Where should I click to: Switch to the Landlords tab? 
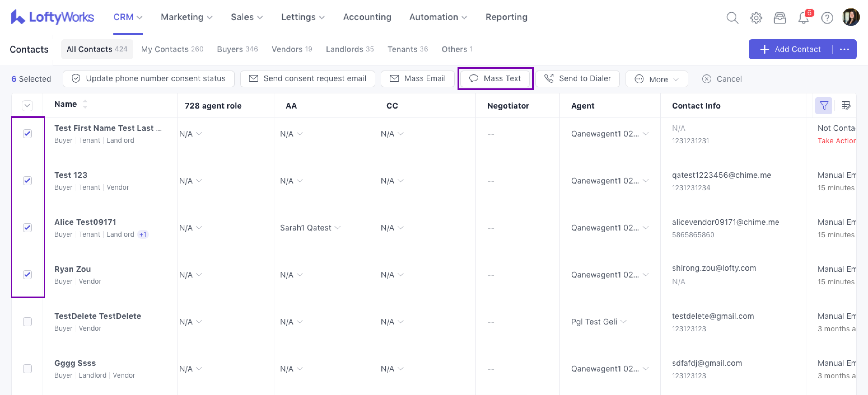(x=349, y=49)
